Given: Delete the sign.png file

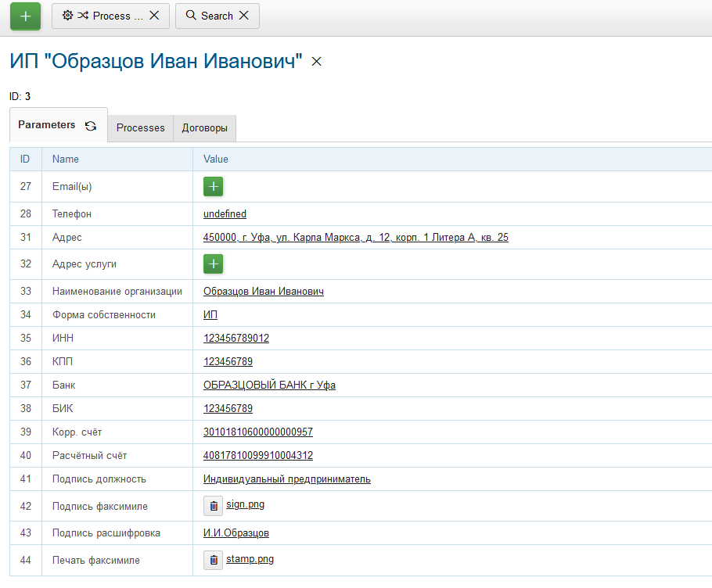Looking at the screenshot, I should pyautogui.click(x=214, y=506).
